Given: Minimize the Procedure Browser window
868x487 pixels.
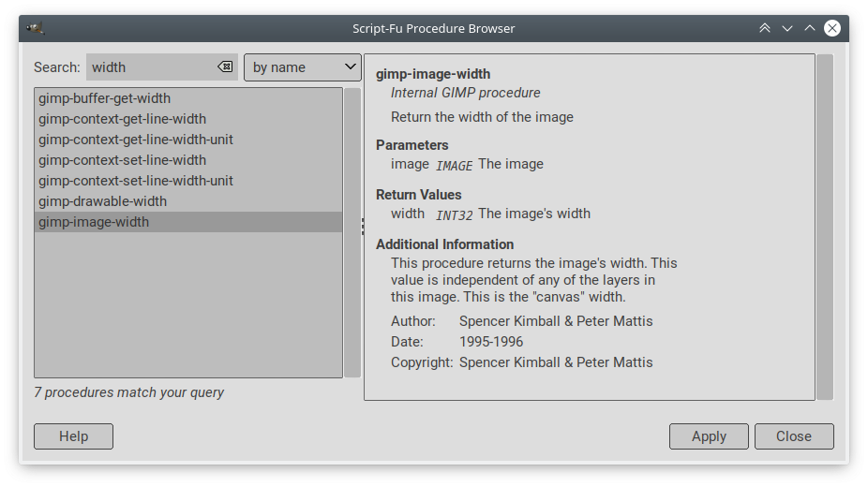Looking at the screenshot, I should (x=787, y=28).
